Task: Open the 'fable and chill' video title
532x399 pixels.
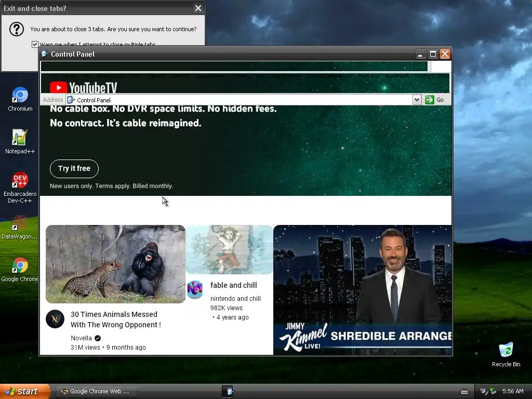Action: coord(233,285)
